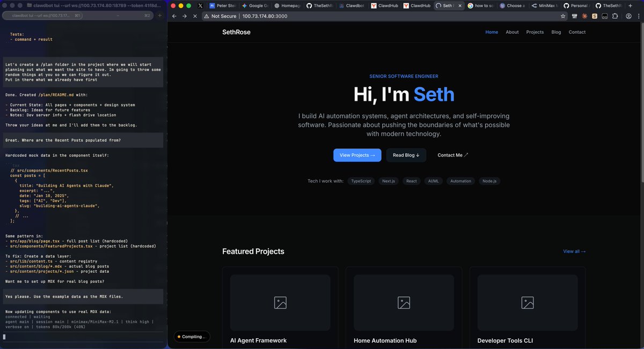Open the Chrome three-dot menu
This screenshot has height=349, width=644.
(x=638, y=16)
